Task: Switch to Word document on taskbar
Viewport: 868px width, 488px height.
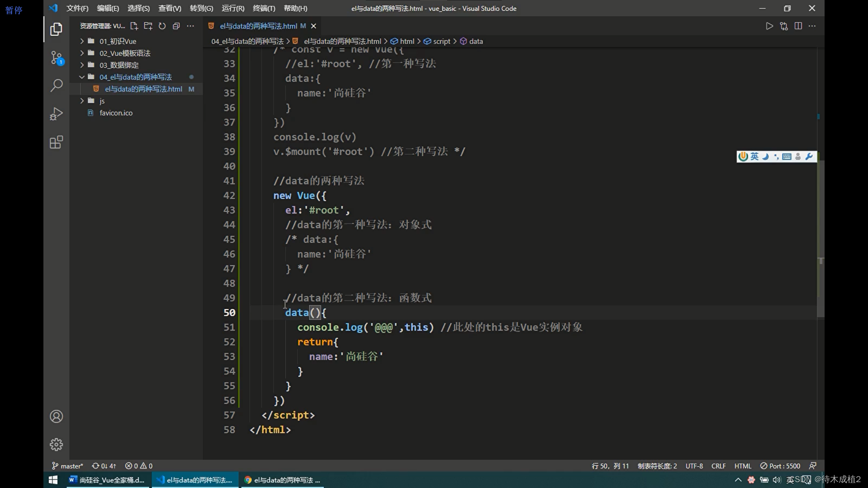Action: click(x=107, y=480)
